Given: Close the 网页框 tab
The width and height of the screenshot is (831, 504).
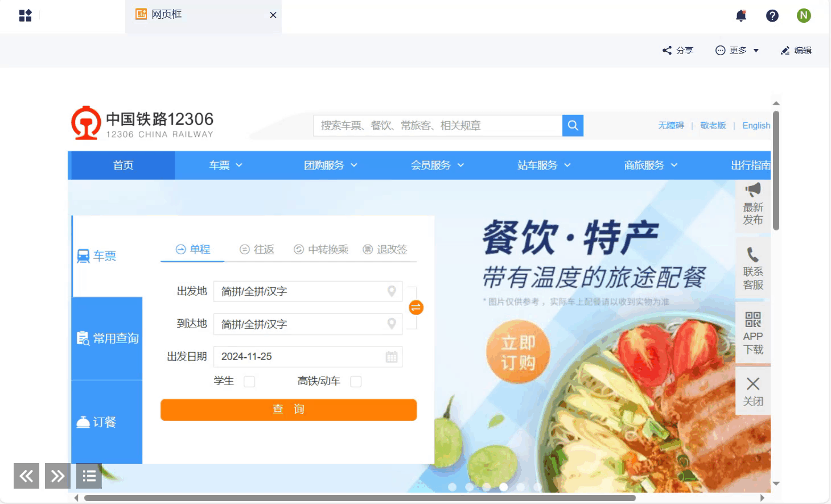Looking at the screenshot, I should tap(273, 15).
